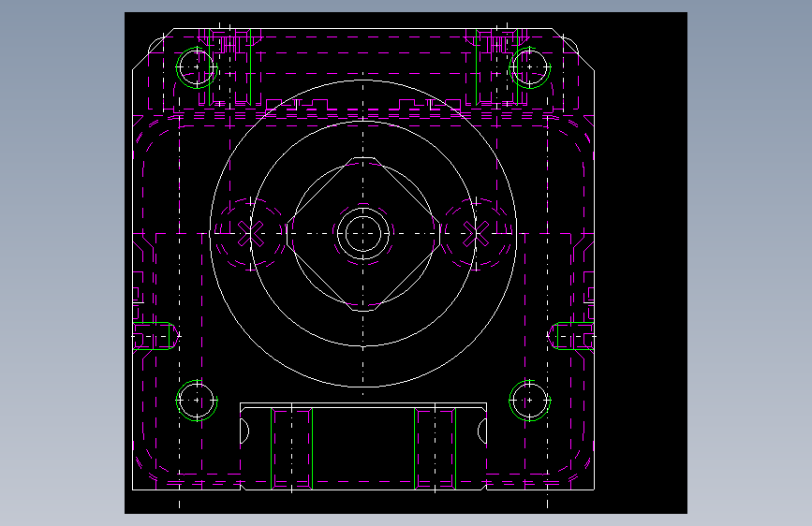Pick the green slot on left edge
The height and width of the screenshot is (526, 812).
(155, 336)
